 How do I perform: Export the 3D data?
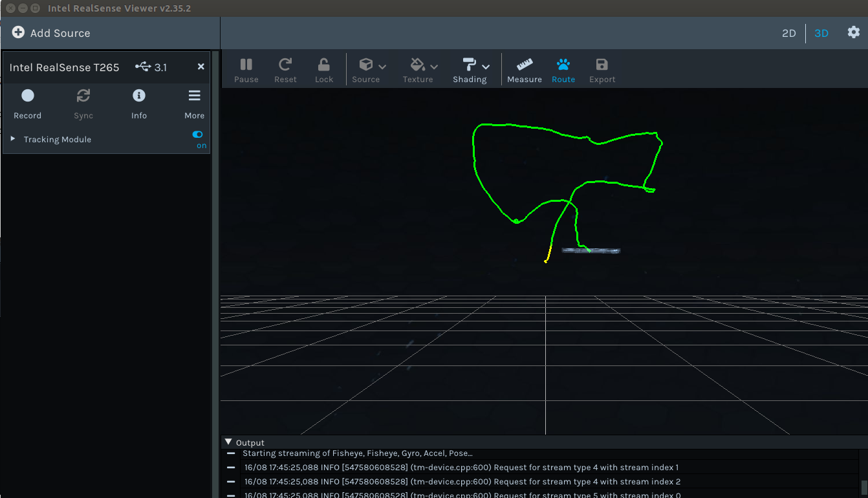click(602, 70)
